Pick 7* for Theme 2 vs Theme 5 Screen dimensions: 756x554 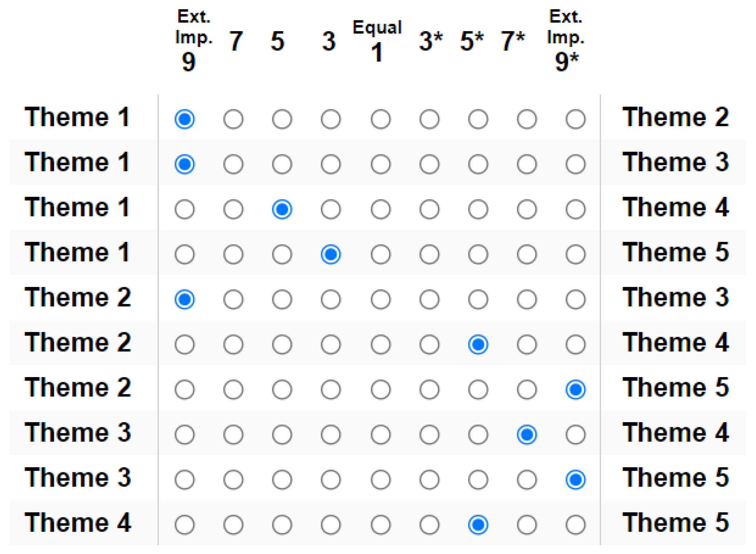coord(527,389)
